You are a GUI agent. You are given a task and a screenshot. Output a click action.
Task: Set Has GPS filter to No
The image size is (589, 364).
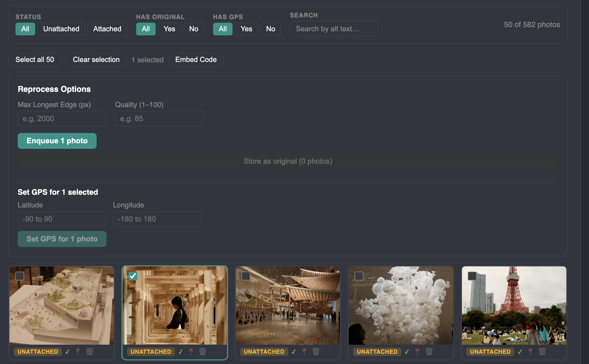[x=270, y=29]
